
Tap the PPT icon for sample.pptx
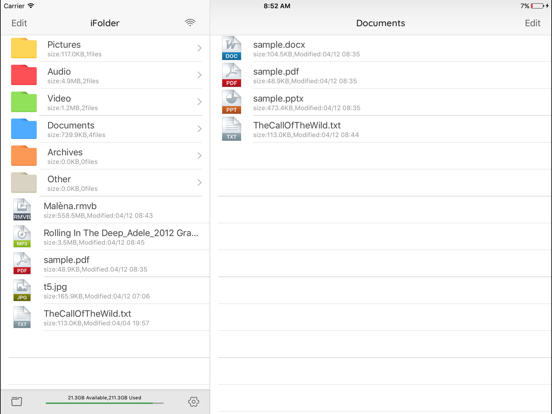(231, 102)
